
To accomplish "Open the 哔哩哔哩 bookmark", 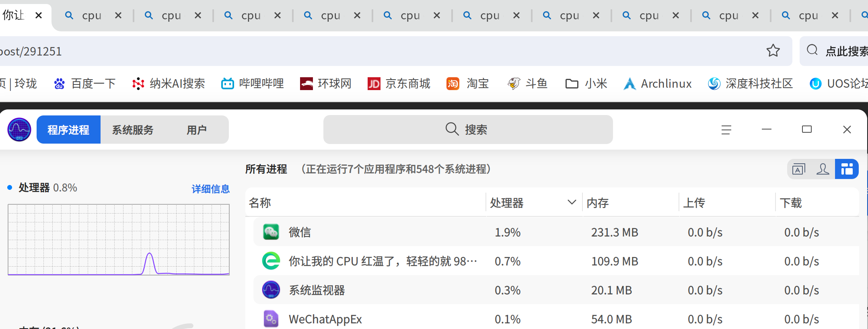I will tap(252, 84).
